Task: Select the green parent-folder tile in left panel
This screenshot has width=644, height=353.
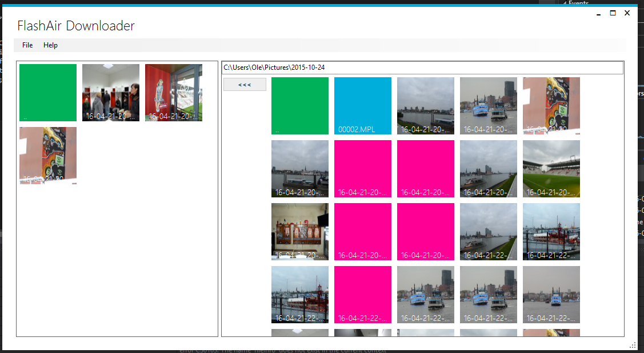Action: tap(48, 93)
